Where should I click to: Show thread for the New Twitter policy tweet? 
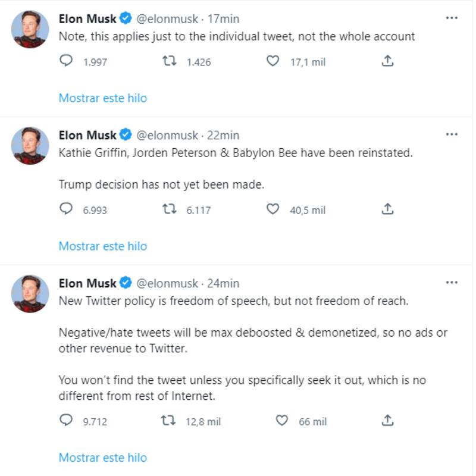coord(102,458)
